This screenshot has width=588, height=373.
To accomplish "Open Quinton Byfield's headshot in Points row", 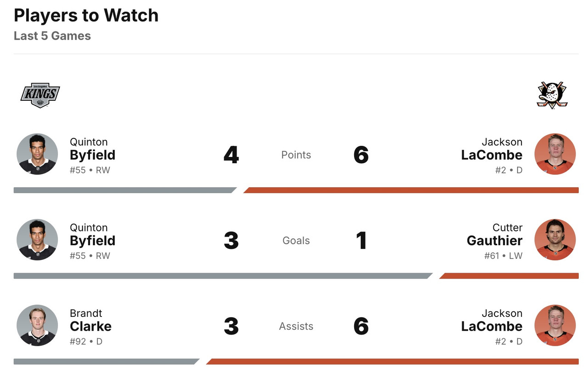I will [37, 154].
